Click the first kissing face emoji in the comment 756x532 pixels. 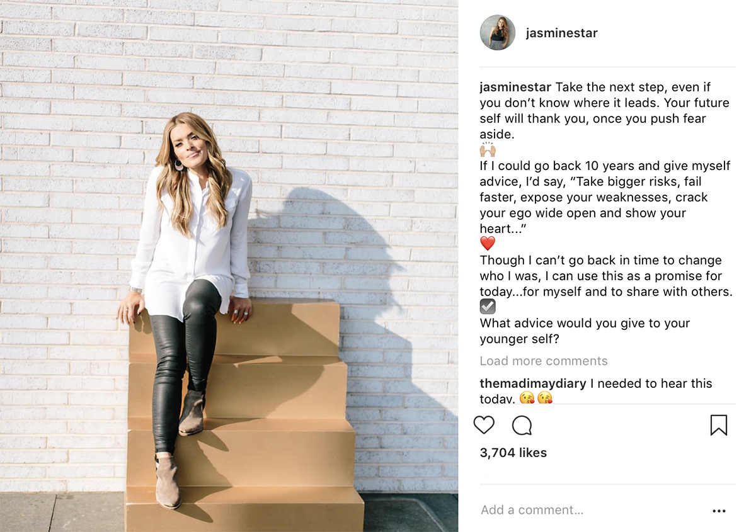coord(527,398)
